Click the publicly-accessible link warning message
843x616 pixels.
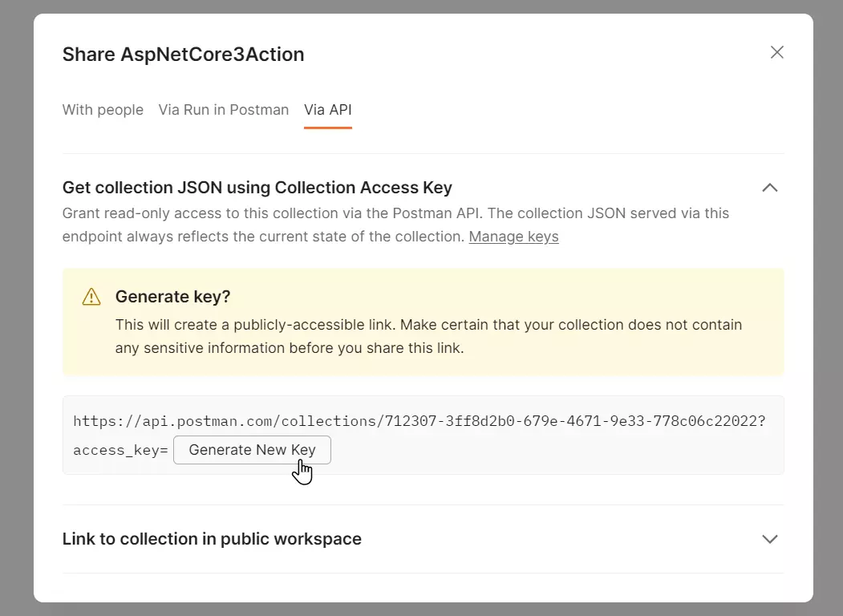point(428,337)
